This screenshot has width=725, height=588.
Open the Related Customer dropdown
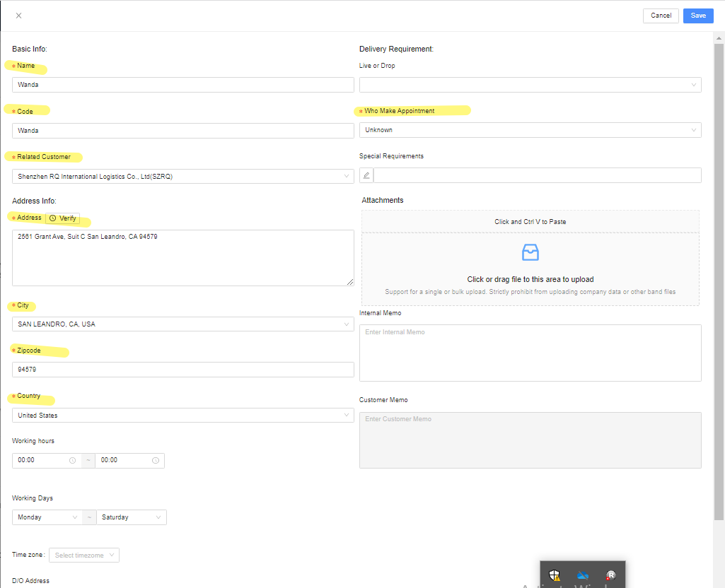(x=182, y=177)
